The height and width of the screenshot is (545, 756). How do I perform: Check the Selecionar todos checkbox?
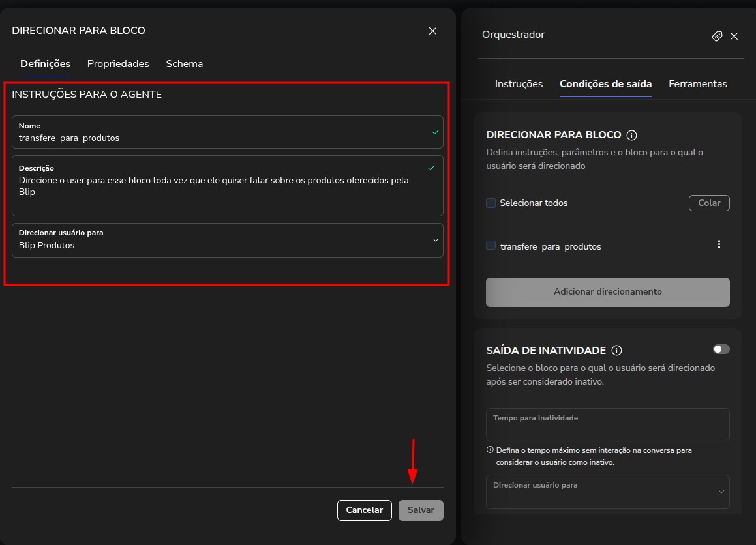pos(491,203)
